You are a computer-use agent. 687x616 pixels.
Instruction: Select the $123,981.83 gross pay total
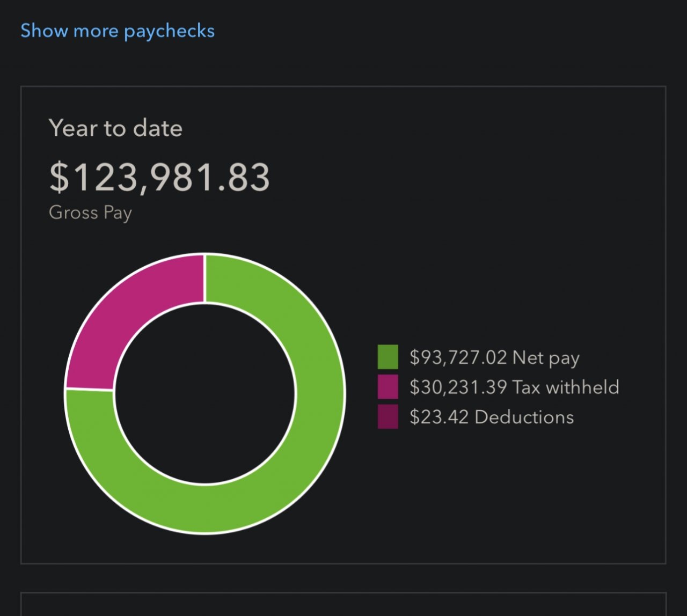159,178
